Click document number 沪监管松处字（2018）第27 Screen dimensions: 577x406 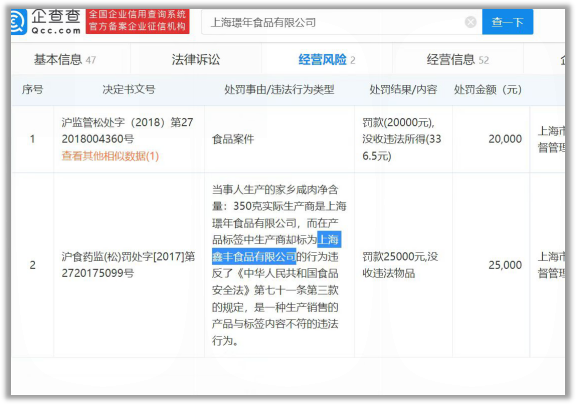127,122
